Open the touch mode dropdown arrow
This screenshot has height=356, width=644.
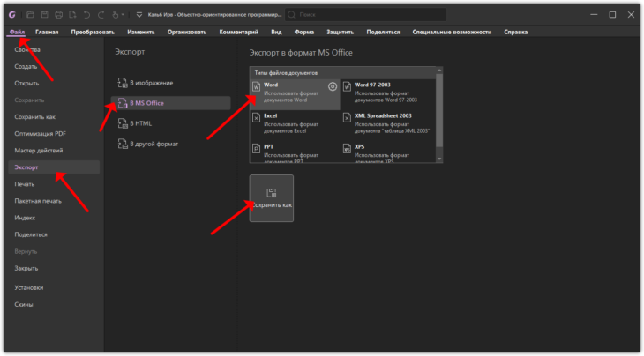point(123,15)
